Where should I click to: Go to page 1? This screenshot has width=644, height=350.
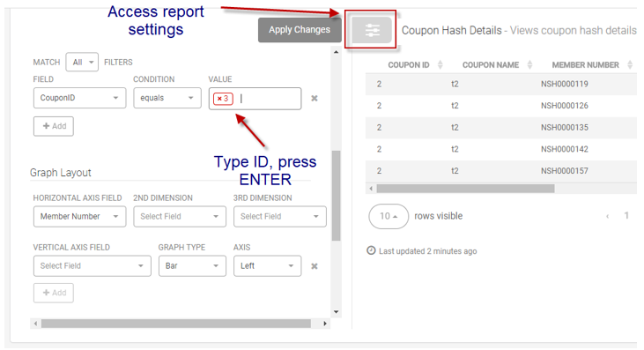pyautogui.click(x=626, y=216)
